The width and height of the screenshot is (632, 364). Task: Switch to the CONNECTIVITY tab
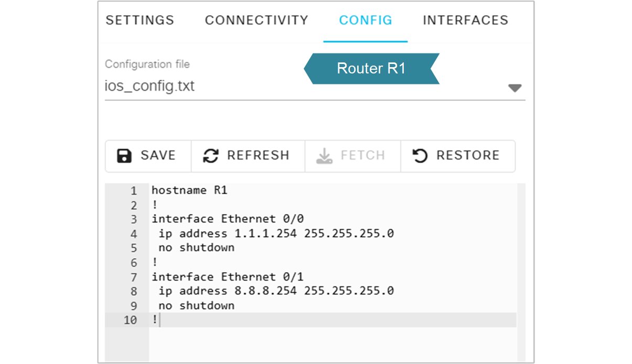[x=256, y=20]
